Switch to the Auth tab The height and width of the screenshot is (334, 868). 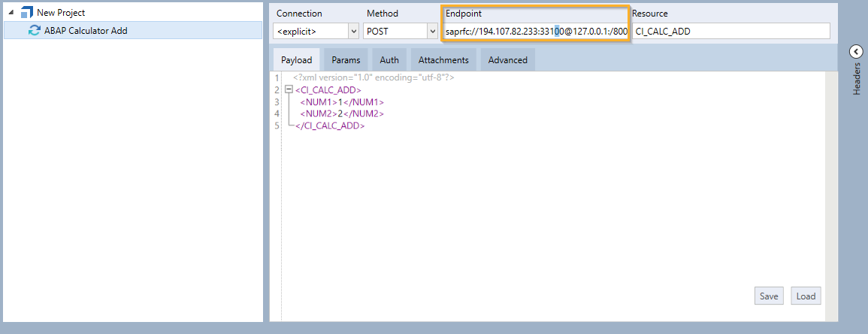tap(389, 60)
